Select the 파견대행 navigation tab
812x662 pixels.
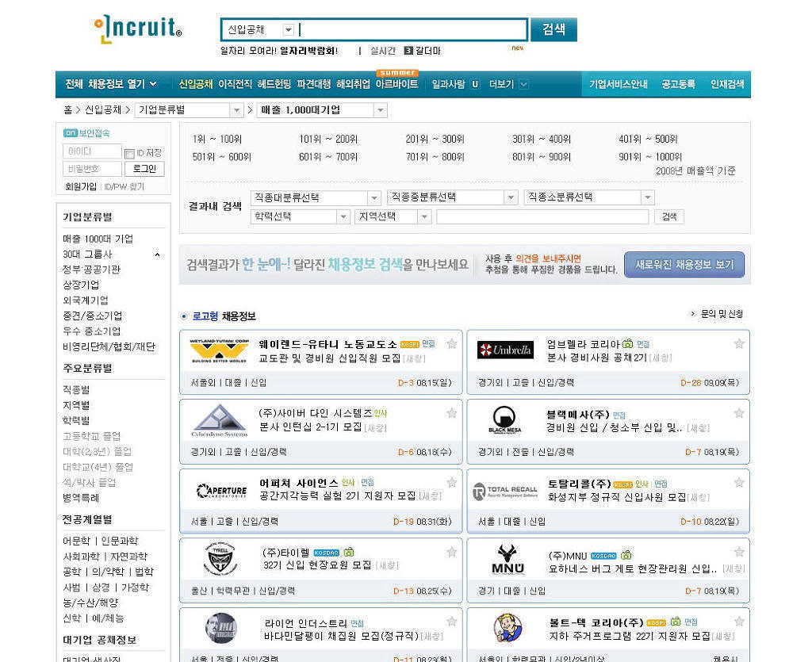pos(314,84)
